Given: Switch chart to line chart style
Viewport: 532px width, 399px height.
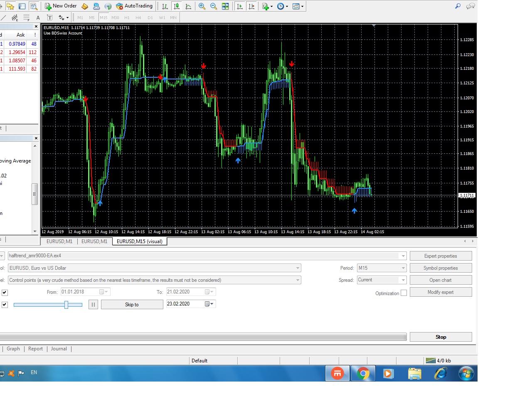Looking at the screenshot, I should pos(188,6).
